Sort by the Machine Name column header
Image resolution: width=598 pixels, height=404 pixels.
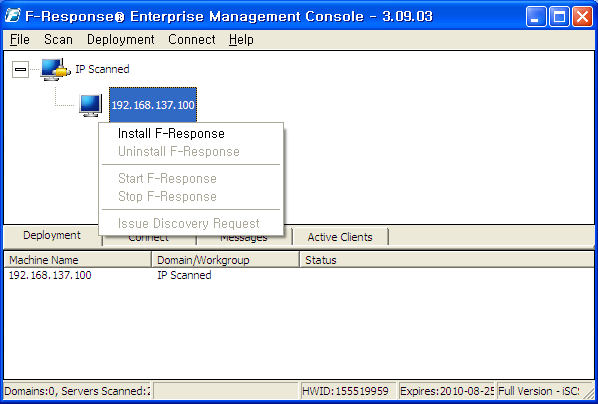click(78, 260)
